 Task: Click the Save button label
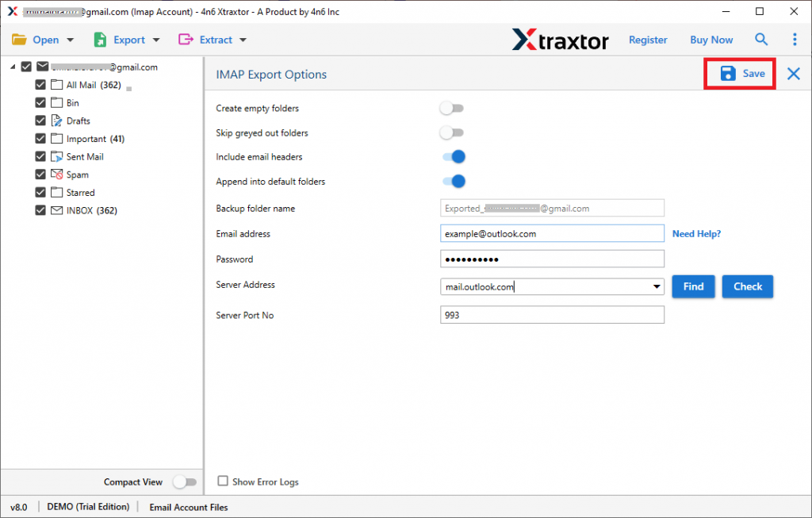click(753, 74)
